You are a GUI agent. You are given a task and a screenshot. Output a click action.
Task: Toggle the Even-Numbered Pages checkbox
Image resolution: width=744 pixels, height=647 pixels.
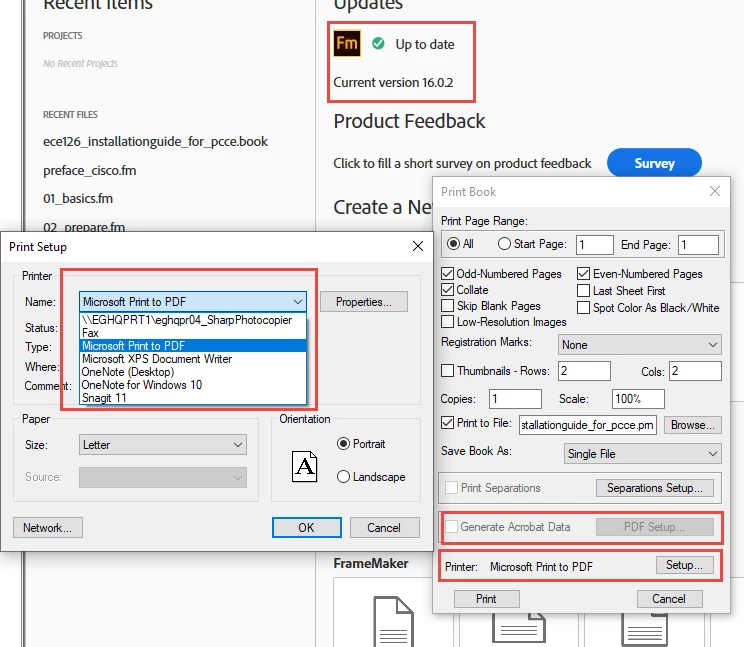pyautogui.click(x=584, y=274)
